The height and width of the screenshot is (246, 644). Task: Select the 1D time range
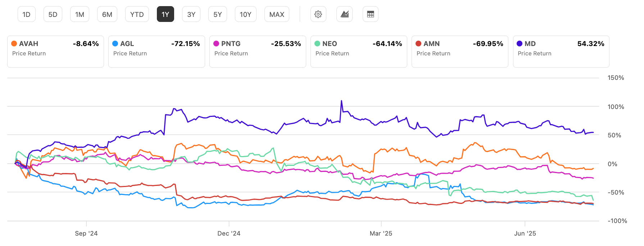click(x=26, y=14)
